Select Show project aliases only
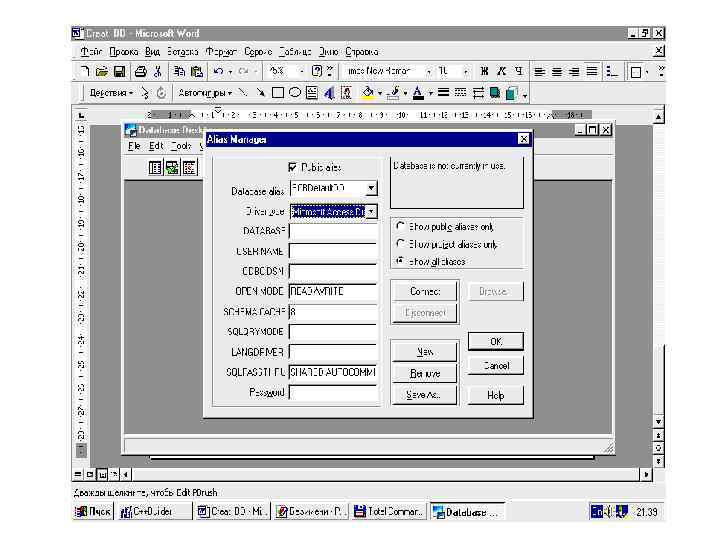Image resolution: width=720 pixels, height=540 pixels. (400, 243)
